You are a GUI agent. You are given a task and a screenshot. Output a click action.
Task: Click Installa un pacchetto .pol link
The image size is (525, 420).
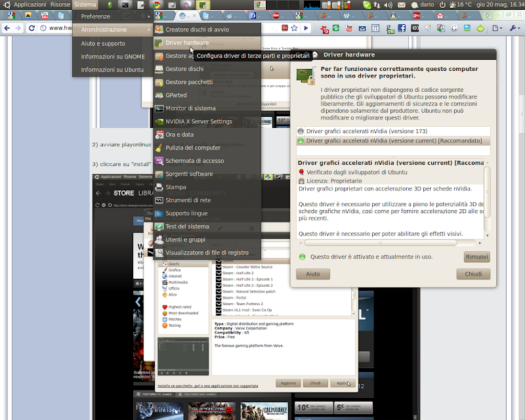point(207,386)
